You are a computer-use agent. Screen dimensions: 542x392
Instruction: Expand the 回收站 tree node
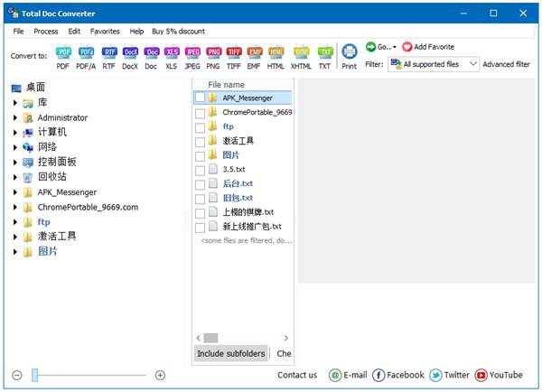15,177
